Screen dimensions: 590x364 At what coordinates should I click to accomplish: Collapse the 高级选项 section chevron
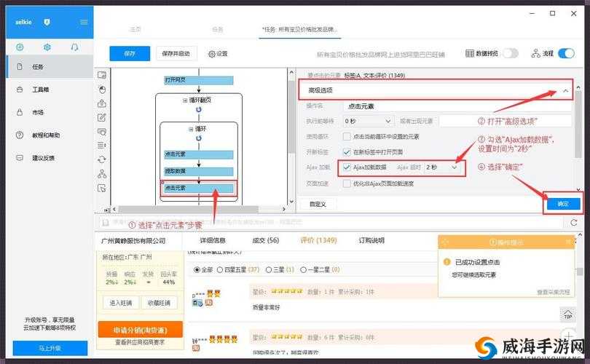tap(565, 90)
